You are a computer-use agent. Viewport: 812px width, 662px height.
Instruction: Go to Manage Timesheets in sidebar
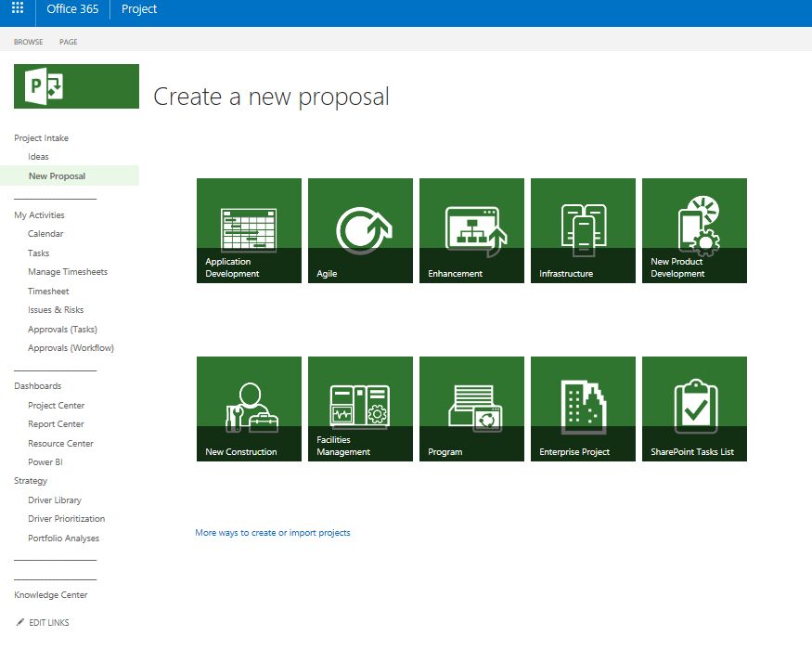pos(68,272)
